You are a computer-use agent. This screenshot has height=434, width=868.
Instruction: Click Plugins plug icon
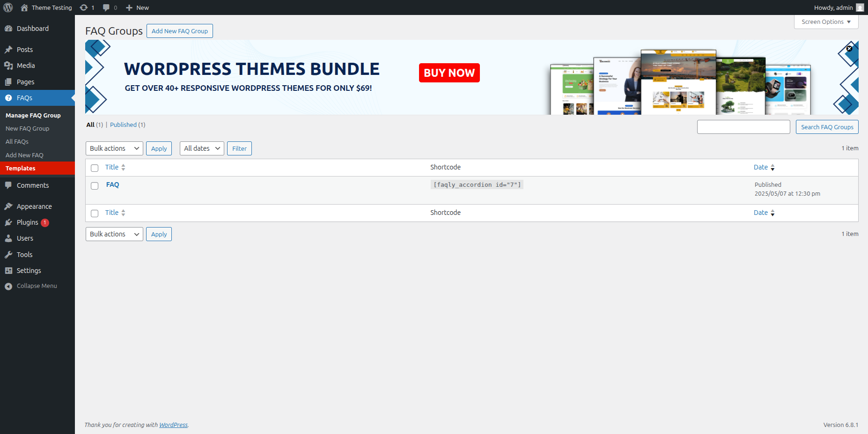pyautogui.click(x=8, y=222)
